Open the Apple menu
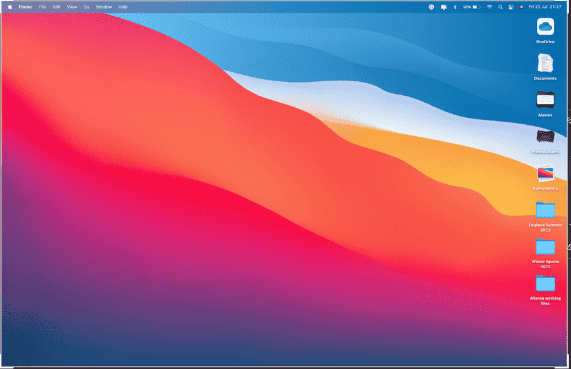 click(x=10, y=7)
